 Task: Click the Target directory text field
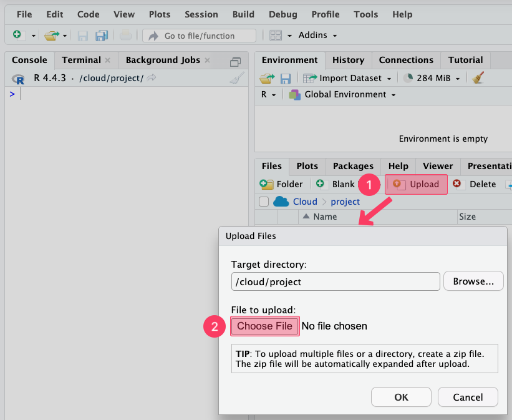(x=336, y=281)
